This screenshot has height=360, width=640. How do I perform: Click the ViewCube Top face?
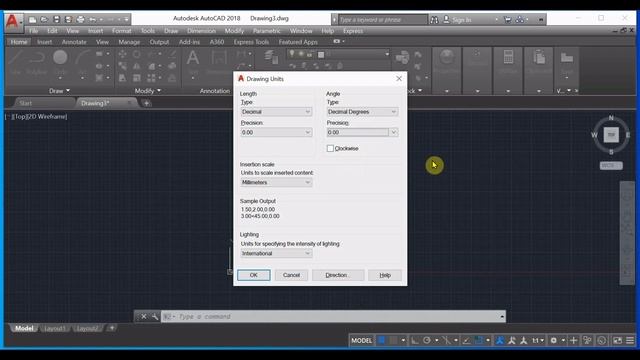pos(611,135)
